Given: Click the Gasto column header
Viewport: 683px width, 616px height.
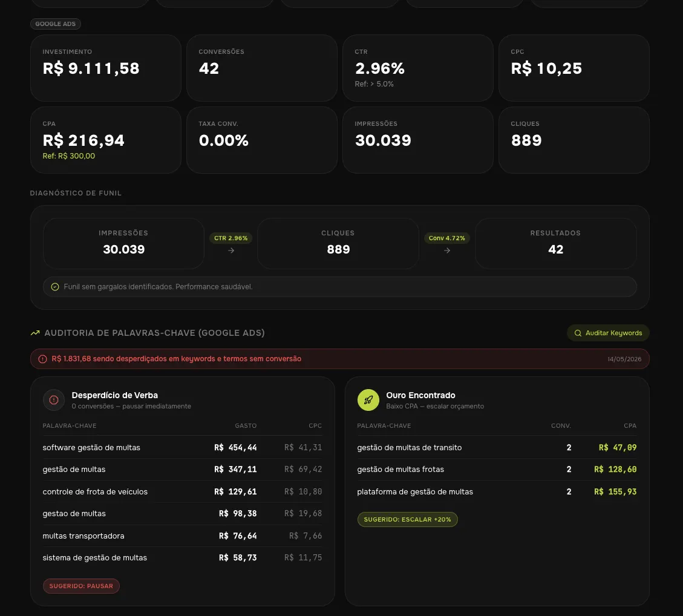Looking at the screenshot, I should point(246,425).
